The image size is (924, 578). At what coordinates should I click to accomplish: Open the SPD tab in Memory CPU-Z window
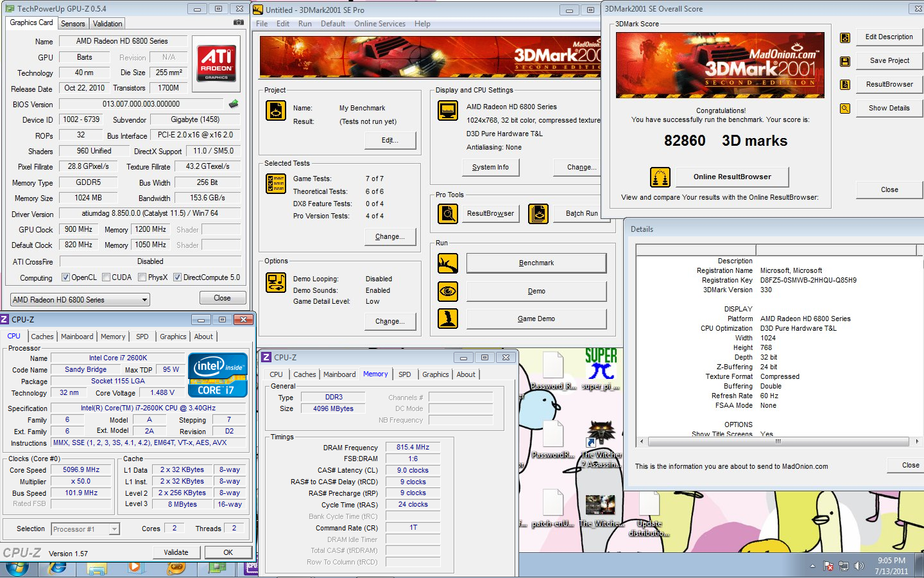[404, 374]
